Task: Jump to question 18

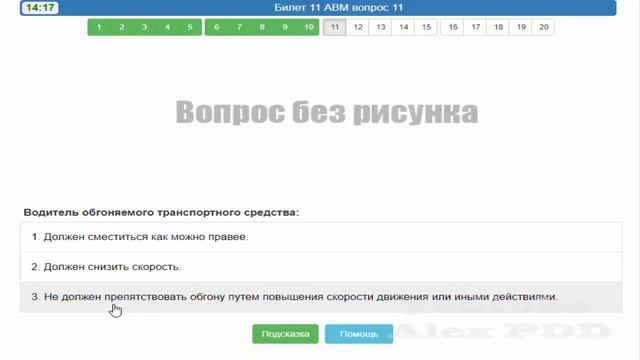Action: (498, 27)
